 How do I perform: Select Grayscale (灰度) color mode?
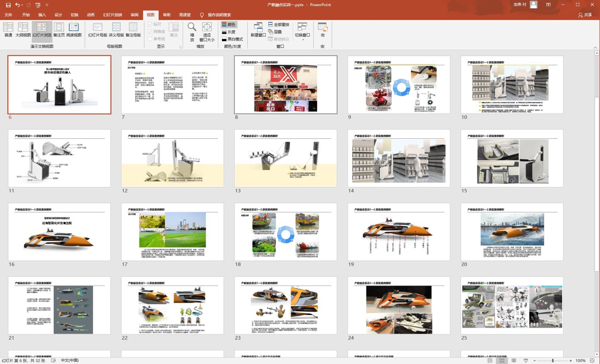point(229,32)
